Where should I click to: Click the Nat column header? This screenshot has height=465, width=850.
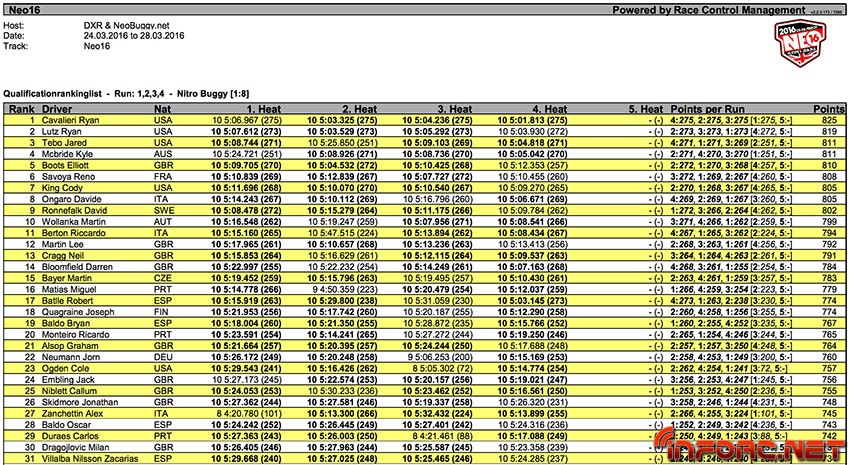pos(162,107)
